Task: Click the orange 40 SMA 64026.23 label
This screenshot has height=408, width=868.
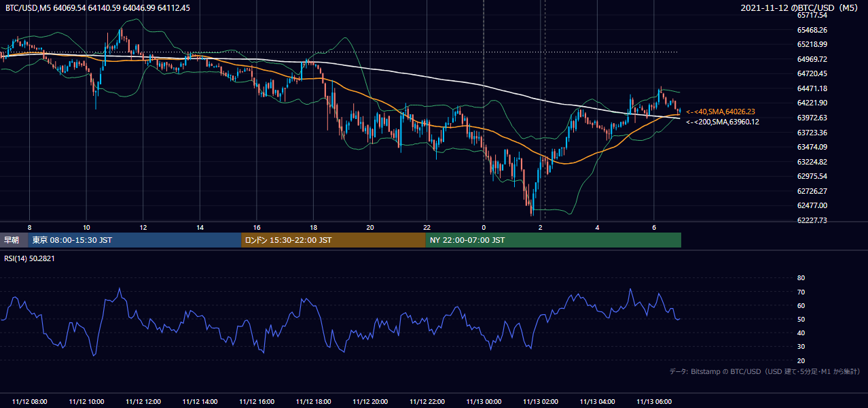Action: tap(721, 112)
